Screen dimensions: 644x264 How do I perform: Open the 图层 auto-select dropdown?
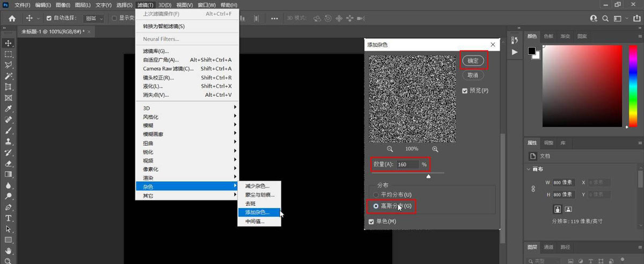tap(95, 18)
